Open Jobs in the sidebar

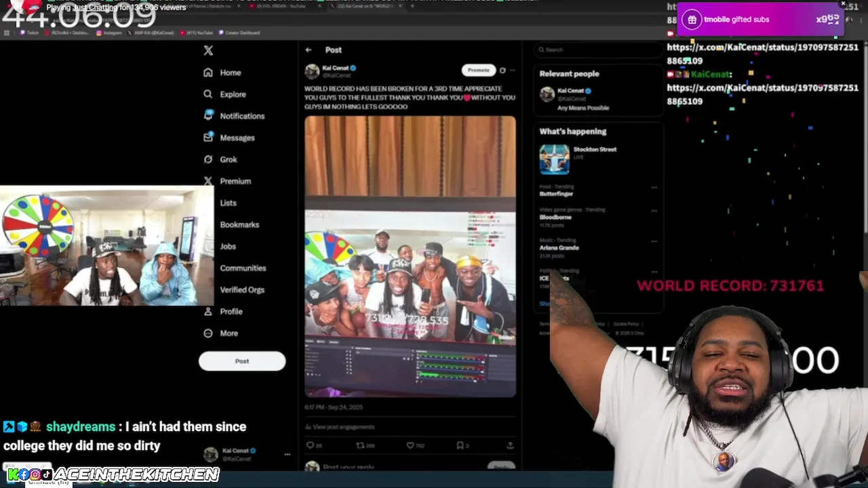228,246
